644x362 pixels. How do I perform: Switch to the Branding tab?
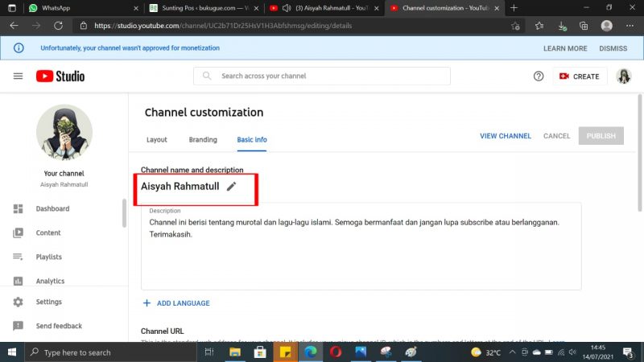click(203, 139)
